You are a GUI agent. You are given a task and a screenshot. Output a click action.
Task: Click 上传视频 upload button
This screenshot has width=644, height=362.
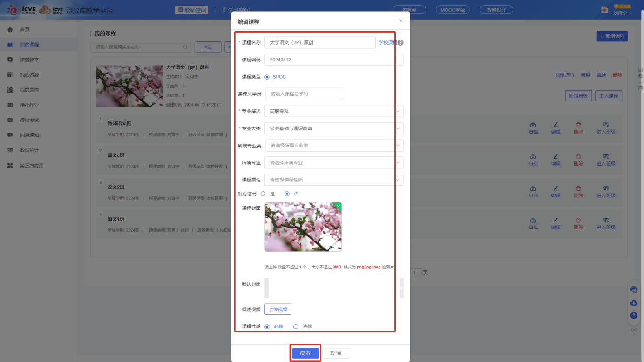[278, 309]
